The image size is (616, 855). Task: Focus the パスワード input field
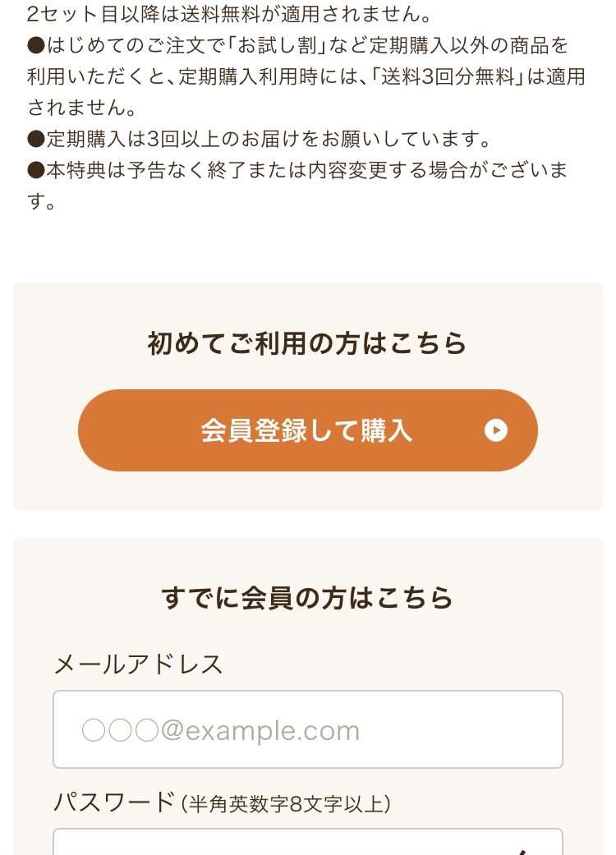click(x=279, y=843)
